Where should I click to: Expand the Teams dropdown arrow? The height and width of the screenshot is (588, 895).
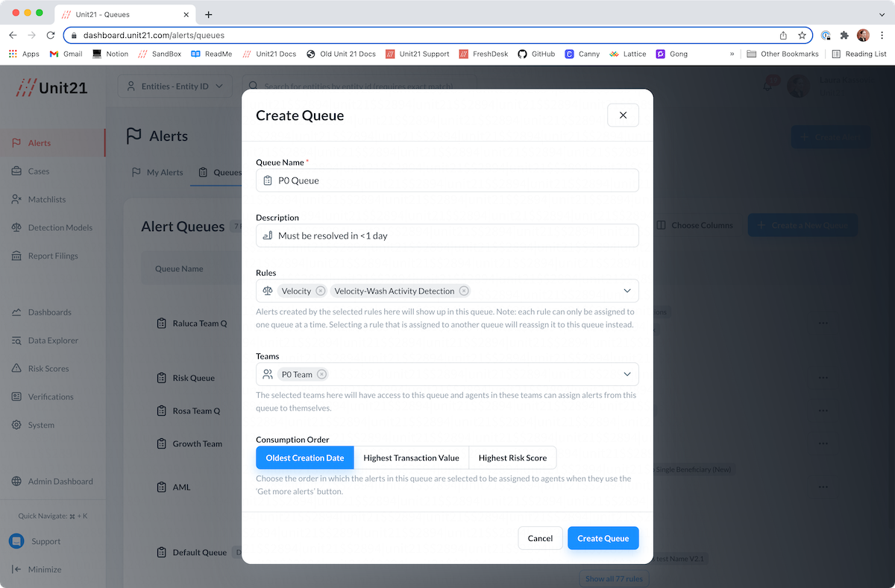pyautogui.click(x=627, y=374)
